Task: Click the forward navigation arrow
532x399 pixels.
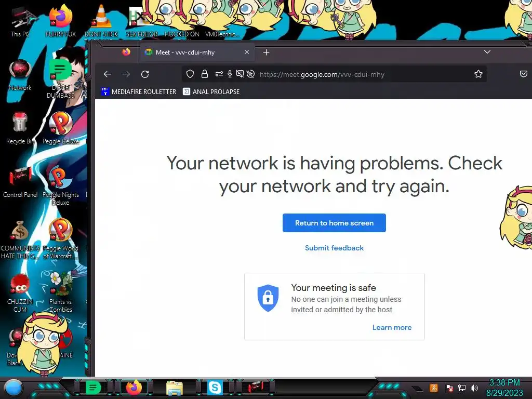Action: 126,74
